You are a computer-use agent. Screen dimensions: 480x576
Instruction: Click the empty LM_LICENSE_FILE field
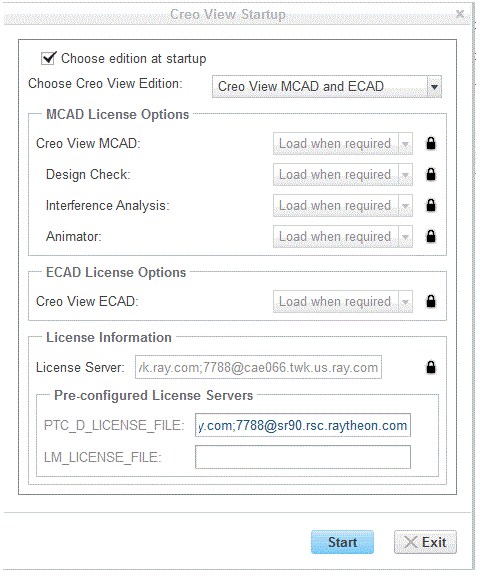pos(303,457)
